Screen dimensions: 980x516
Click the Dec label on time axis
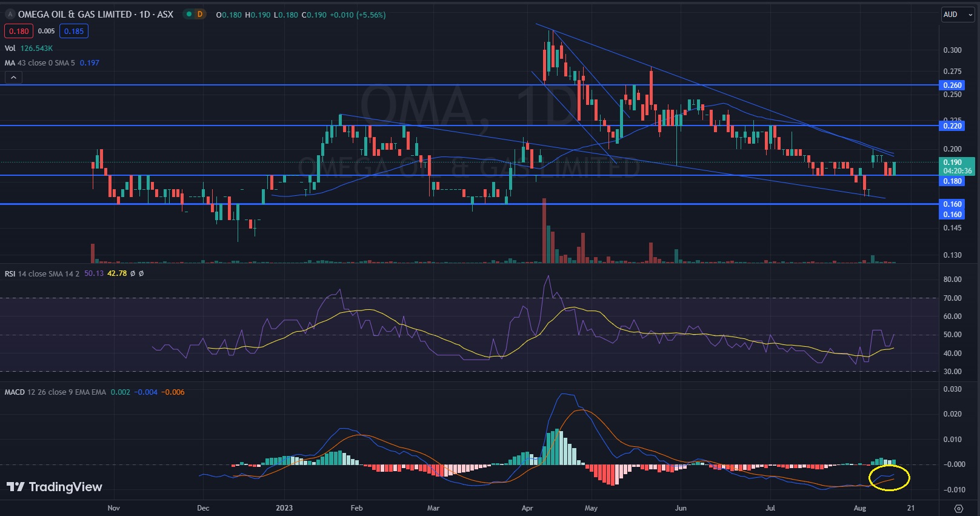click(x=203, y=508)
